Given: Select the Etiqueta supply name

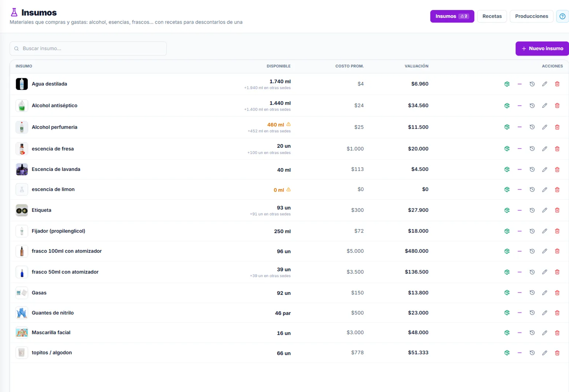Looking at the screenshot, I should click(x=42, y=210).
